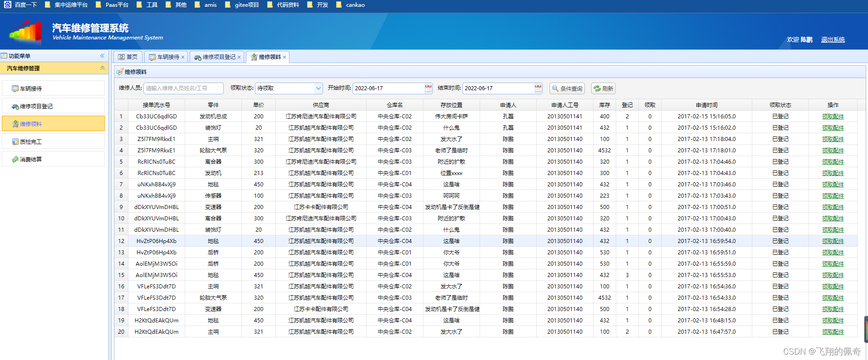Sort by the 接单流水号 column header
Screen dimensions: 868x360
[157, 105]
